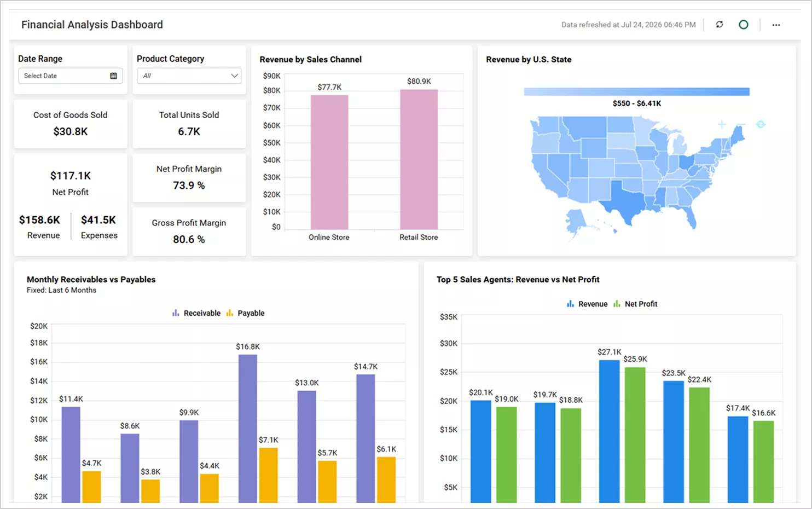Screen dimensions: 812x509
Task: Click the $25.9K net profit bar
Action: click(x=635, y=435)
